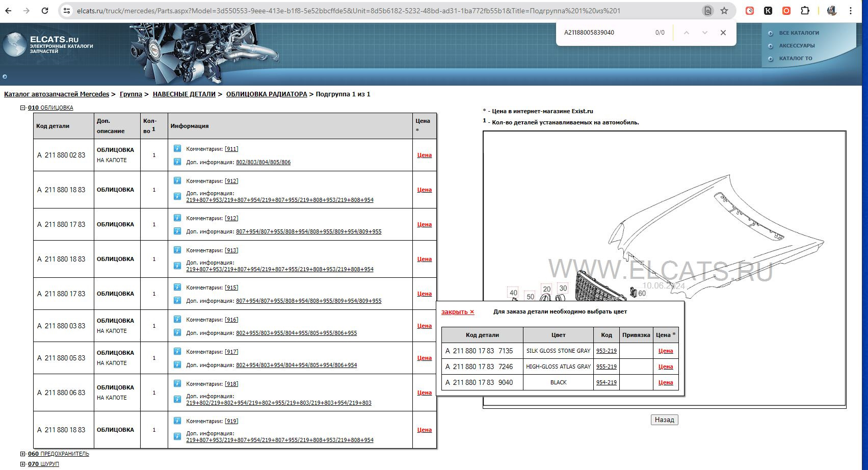
Task: Close color popup via закрыть ×
Action: click(458, 312)
